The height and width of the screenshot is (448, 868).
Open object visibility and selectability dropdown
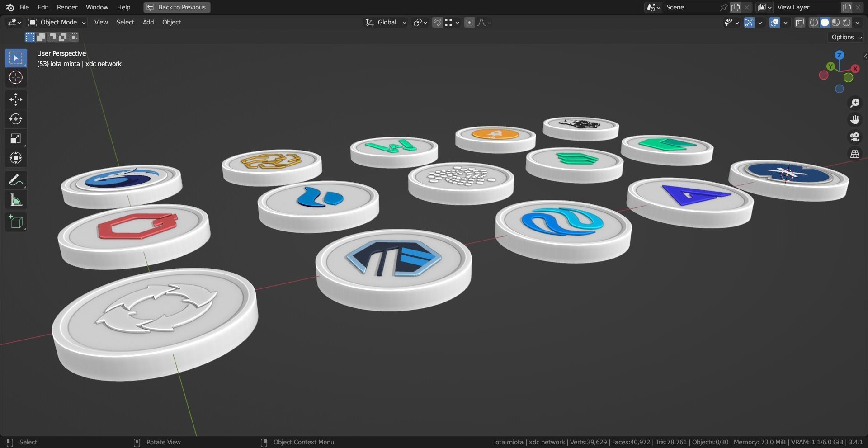point(731,22)
